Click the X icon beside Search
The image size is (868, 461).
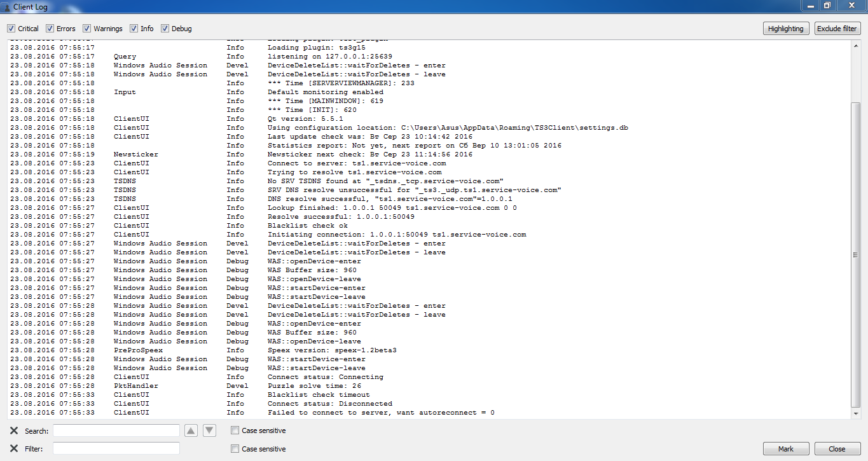[14, 430]
